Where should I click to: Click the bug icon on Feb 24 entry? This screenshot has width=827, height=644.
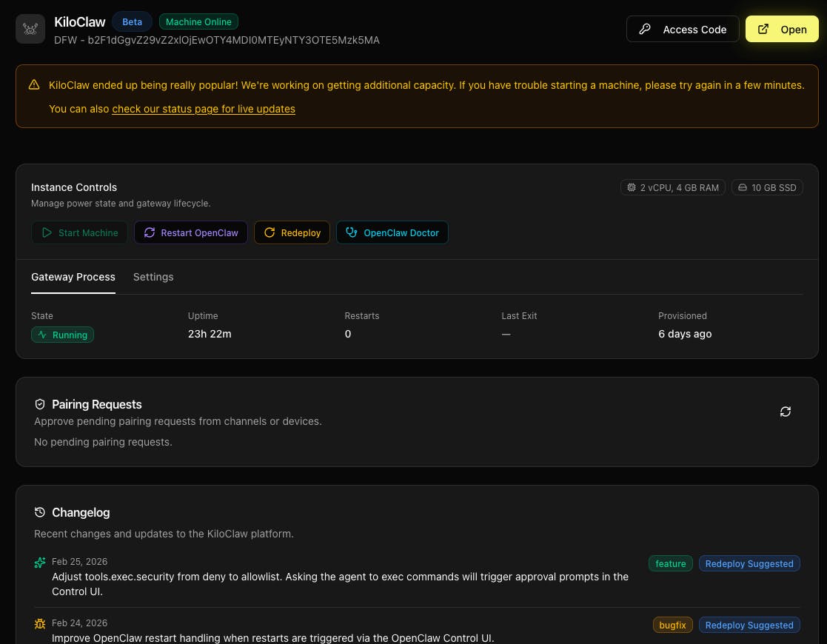[x=39, y=624]
